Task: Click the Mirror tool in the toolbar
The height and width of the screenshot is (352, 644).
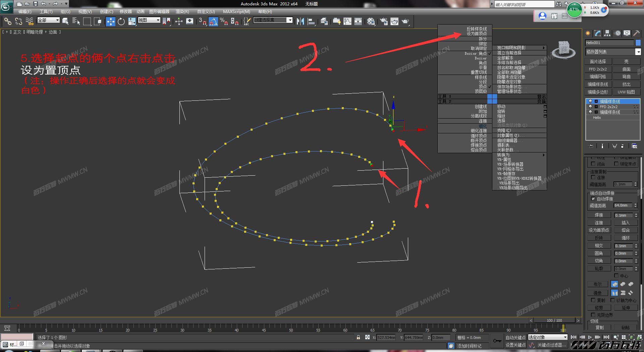Action: tap(300, 21)
